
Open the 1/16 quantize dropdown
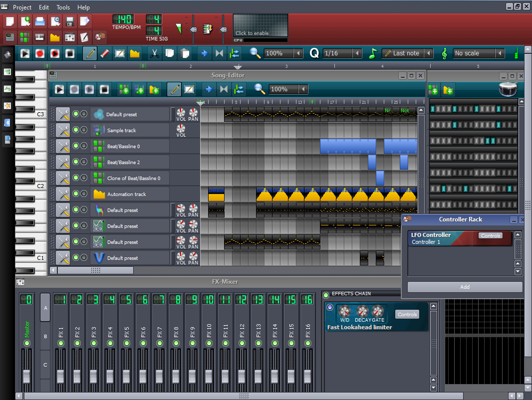342,53
